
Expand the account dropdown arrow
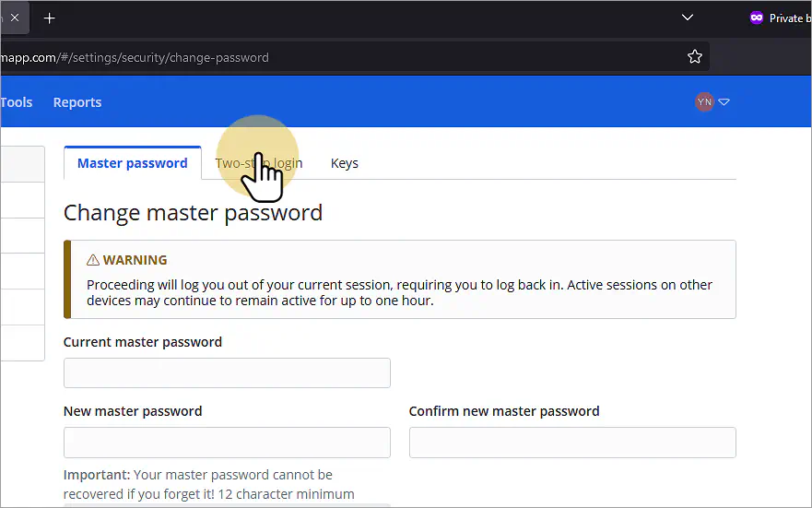pos(724,102)
